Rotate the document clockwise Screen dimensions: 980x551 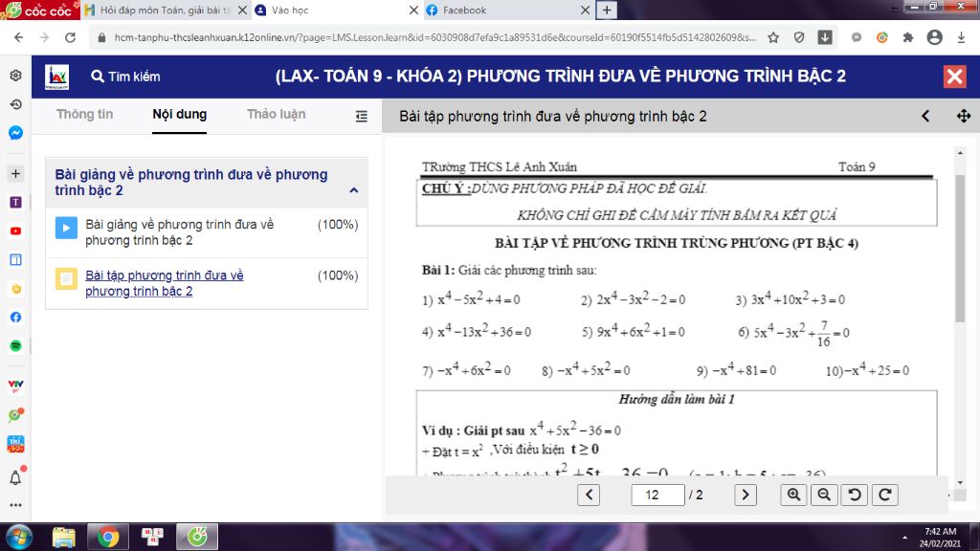pos(885,495)
